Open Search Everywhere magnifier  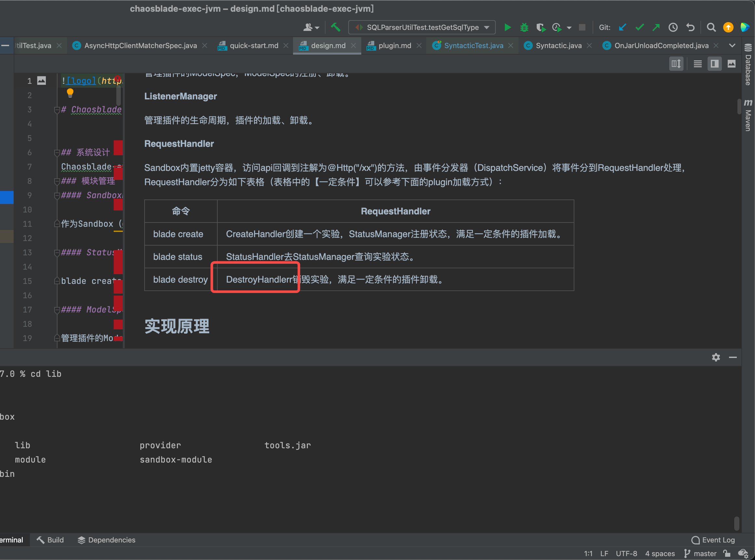pyautogui.click(x=711, y=28)
